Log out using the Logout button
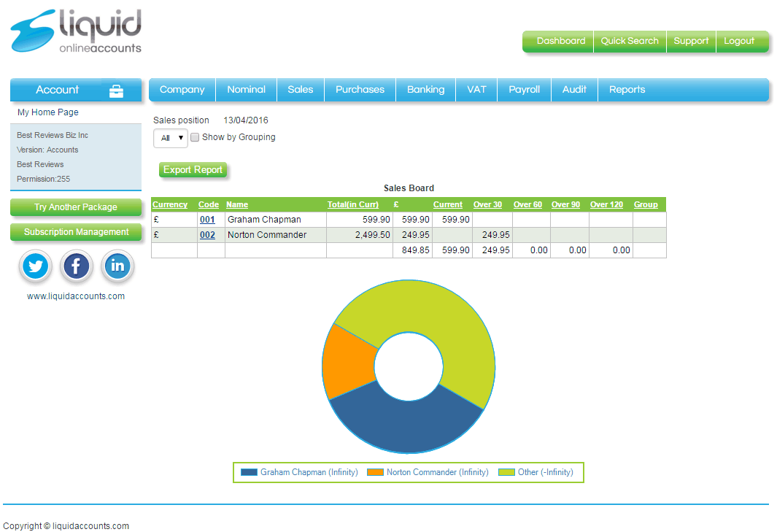Image resolution: width=777 pixels, height=532 pixels. (x=741, y=42)
